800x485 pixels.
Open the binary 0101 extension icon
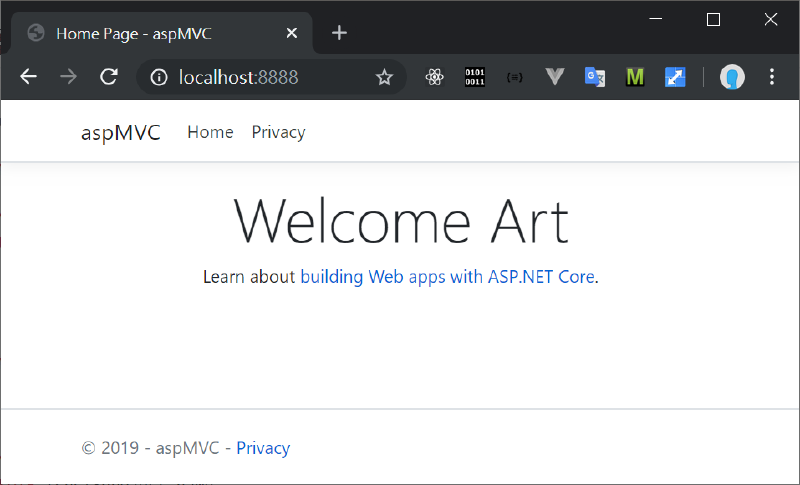(x=475, y=77)
